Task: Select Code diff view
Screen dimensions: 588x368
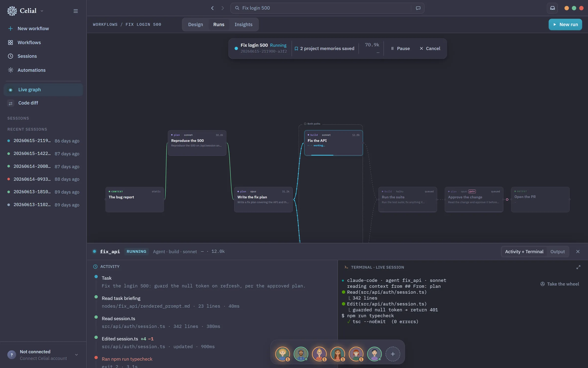Action: (x=43, y=103)
